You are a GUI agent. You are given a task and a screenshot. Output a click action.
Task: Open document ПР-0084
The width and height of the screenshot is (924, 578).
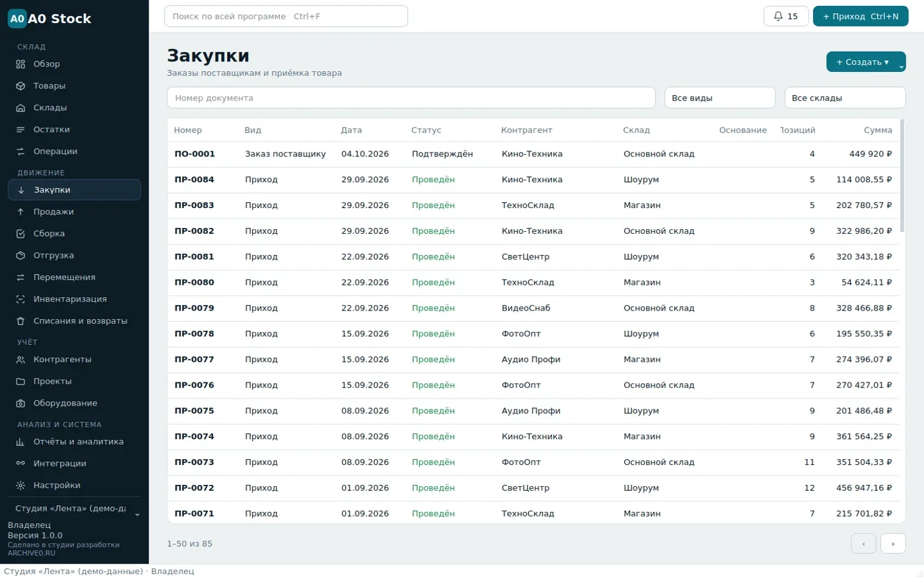pyautogui.click(x=195, y=180)
